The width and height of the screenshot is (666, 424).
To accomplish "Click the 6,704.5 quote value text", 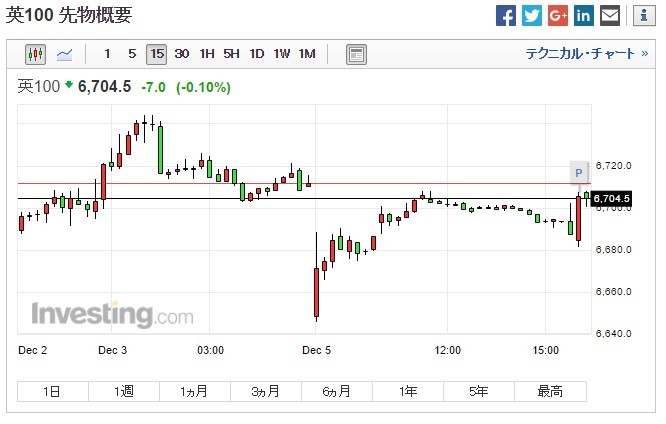I will click(104, 87).
